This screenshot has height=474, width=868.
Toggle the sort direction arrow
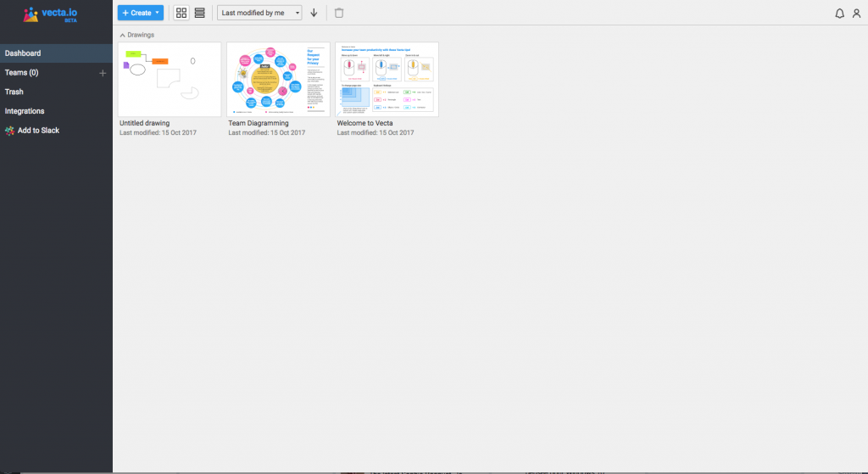coord(314,13)
